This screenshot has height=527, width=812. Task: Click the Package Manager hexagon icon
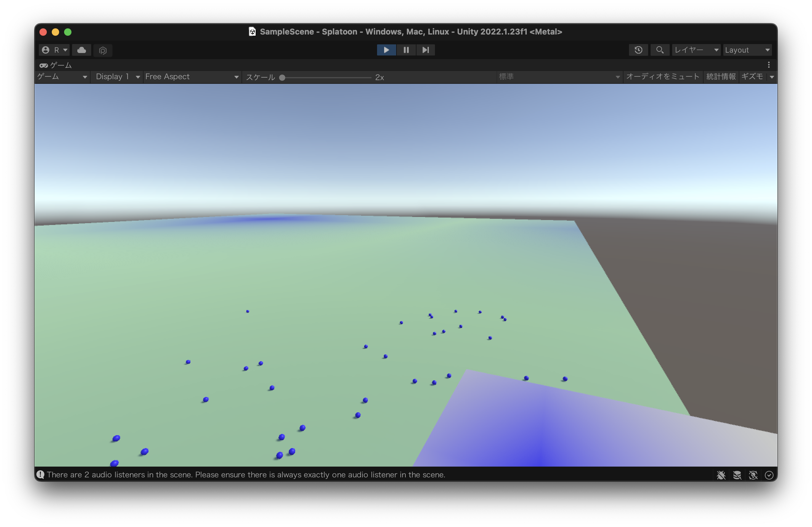103,51
